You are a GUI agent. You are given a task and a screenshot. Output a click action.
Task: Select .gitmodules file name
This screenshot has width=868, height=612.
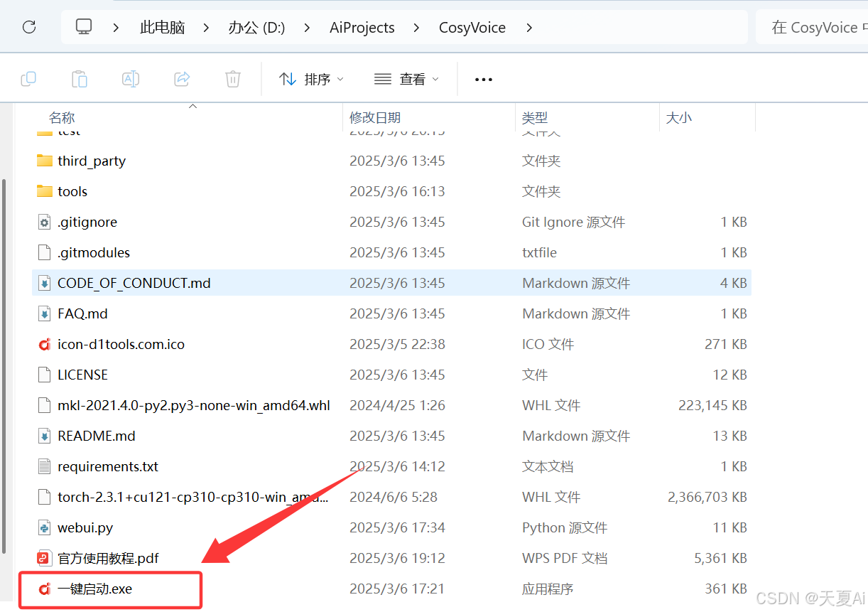[x=94, y=253]
